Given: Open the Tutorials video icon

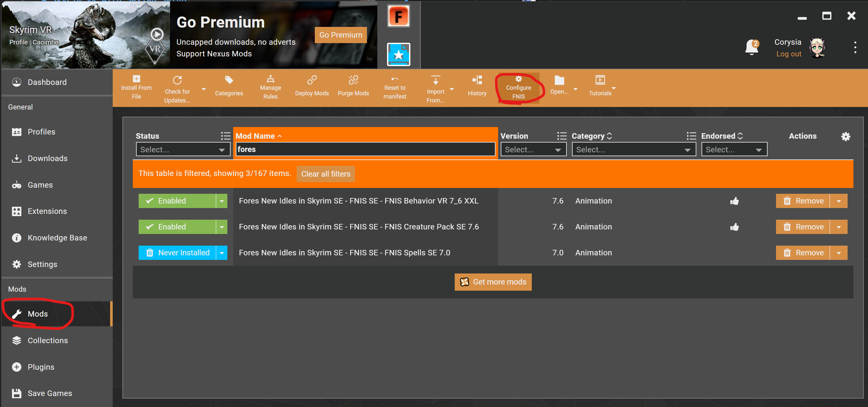Looking at the screenshot, I should pos(600,80).
